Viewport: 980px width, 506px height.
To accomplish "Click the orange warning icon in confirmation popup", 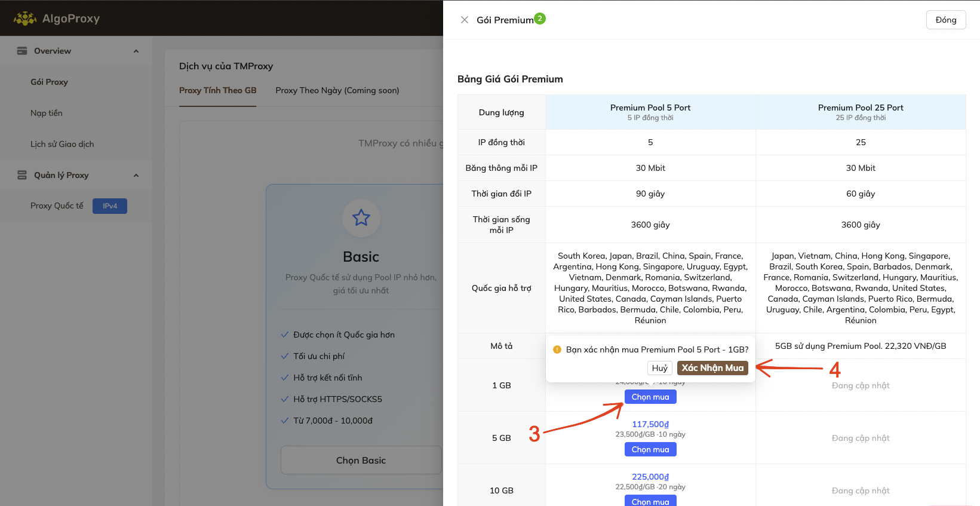I will pyautogui.click(x=557, y=349).
